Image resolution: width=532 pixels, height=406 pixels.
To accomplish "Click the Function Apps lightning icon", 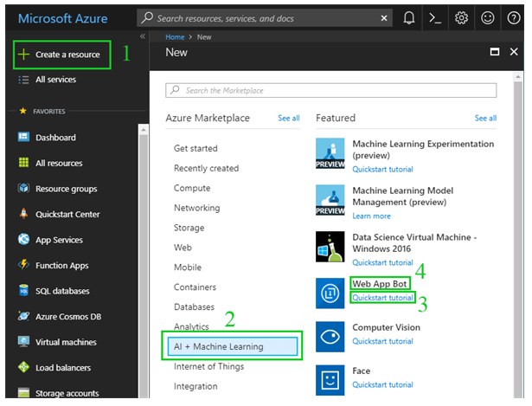I will pos(23,264).
